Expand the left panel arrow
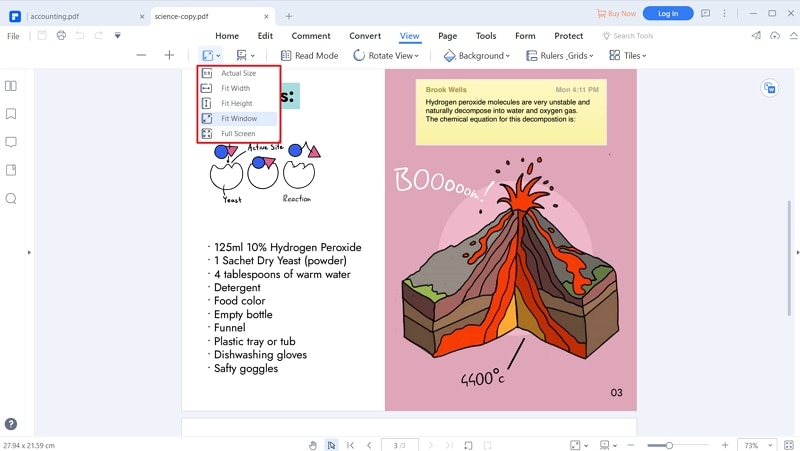The height and width of the screenshot is (451, 800). [29, 252]
